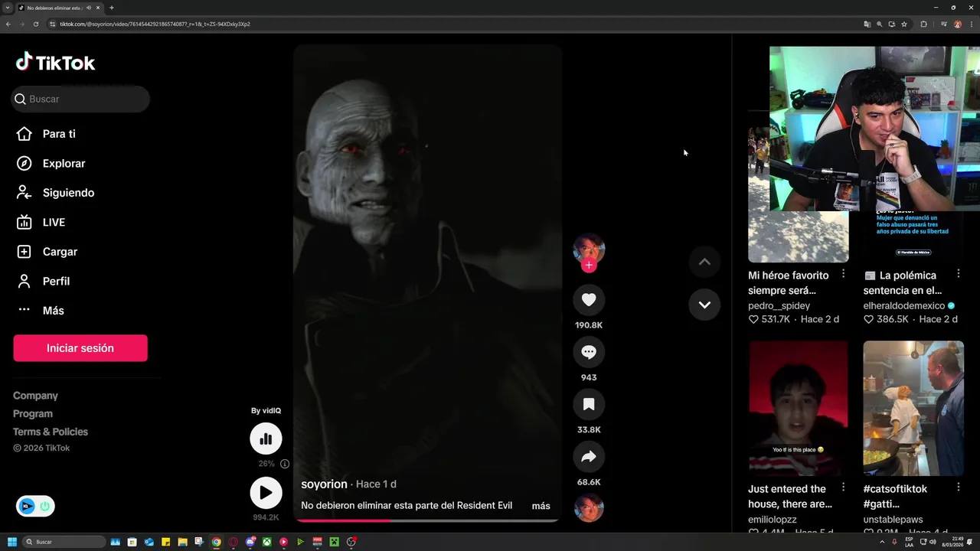Bookmark this tab with the star

[x=904, y=24]
